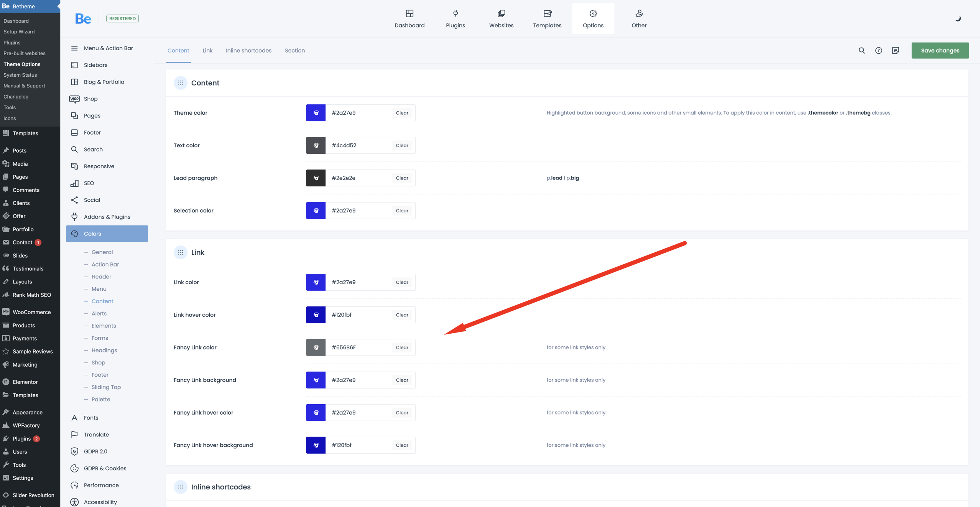Open the notes icon beside Save changes
Image resolution: width=980 pixels, height=507 pixels.
tap(895, 50)
